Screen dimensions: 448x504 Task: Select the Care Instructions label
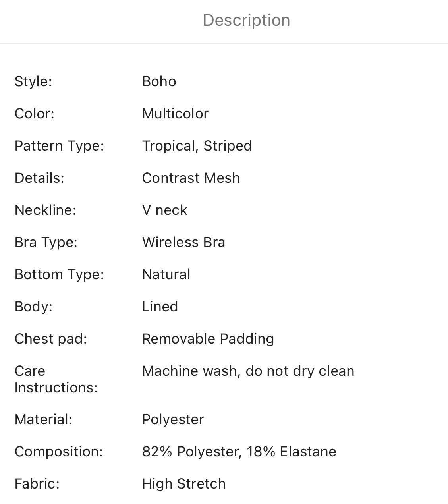pyautogui.click(x=56, y=379)
